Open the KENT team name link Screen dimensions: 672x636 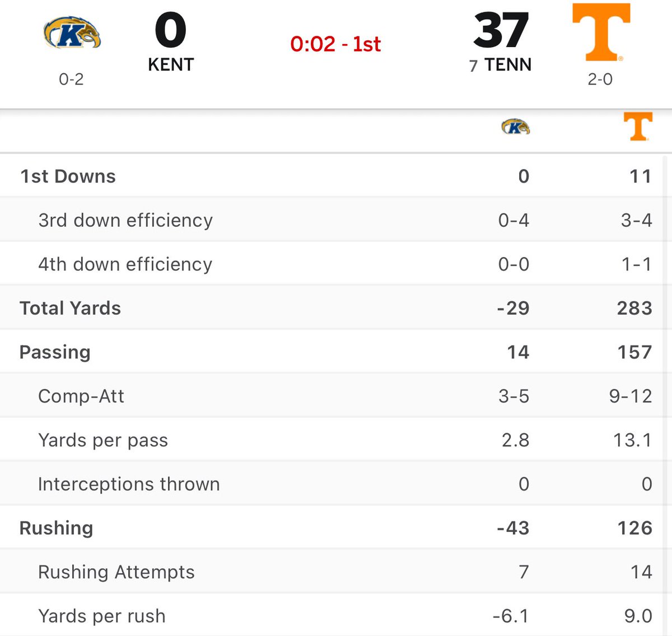tap(171, 64)
